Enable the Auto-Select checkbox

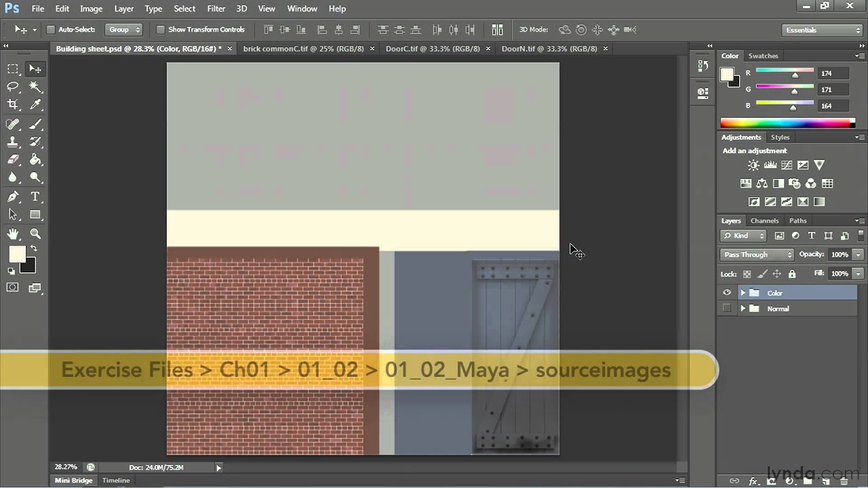click(51, 30)
